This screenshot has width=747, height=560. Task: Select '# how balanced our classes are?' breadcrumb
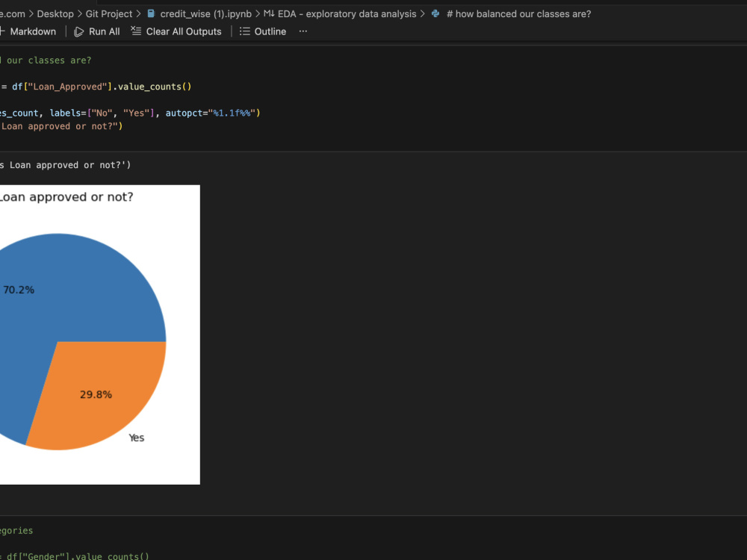click(x=518, y=13)
